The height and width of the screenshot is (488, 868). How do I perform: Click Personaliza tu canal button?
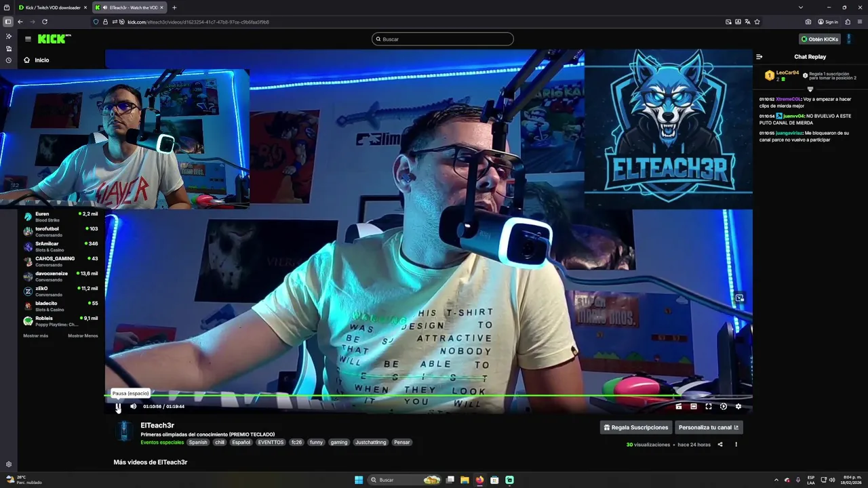pyautogui.click(x=709, y=428)
